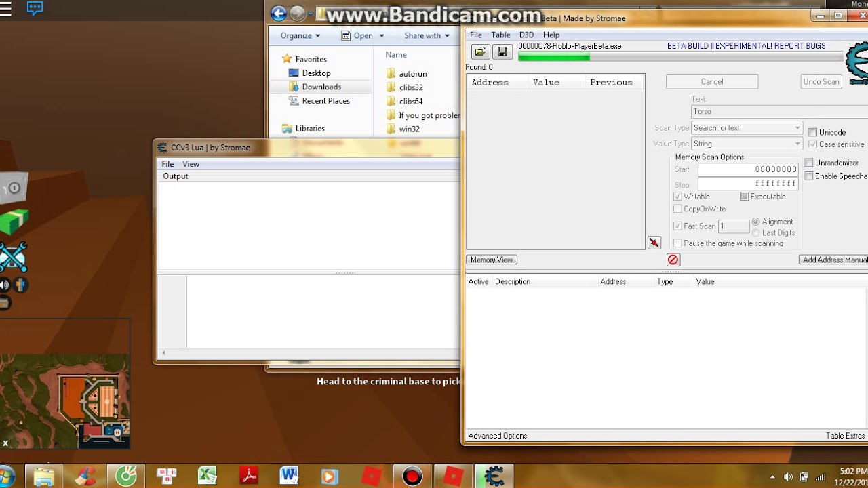Select the Alignment radio button
This screenshot has height=488, width=868.
click(x=756, y=222)
